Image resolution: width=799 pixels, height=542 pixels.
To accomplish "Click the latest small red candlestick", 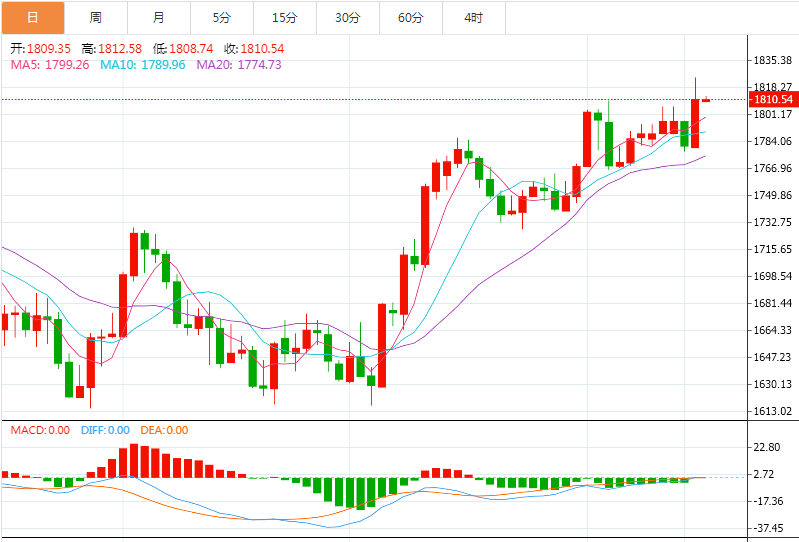I will [x=706, y=100].
